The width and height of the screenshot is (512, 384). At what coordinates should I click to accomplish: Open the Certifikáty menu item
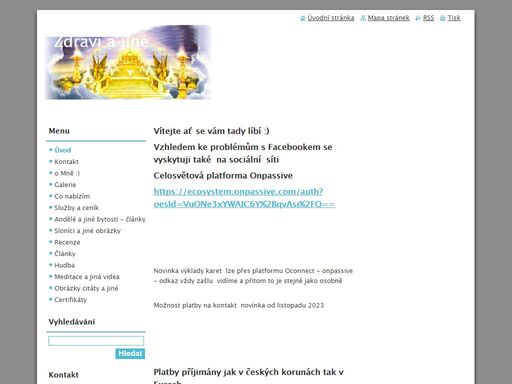point(70,300)
